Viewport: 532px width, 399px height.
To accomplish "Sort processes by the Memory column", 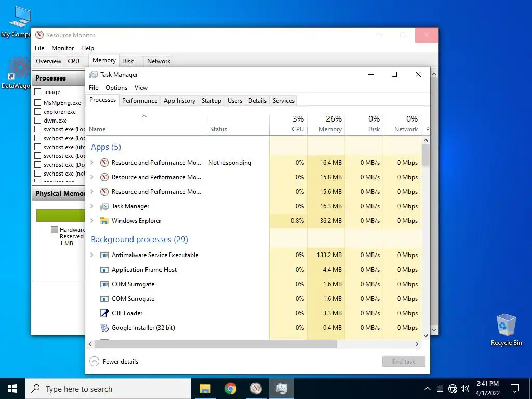I will pos(326,124).
